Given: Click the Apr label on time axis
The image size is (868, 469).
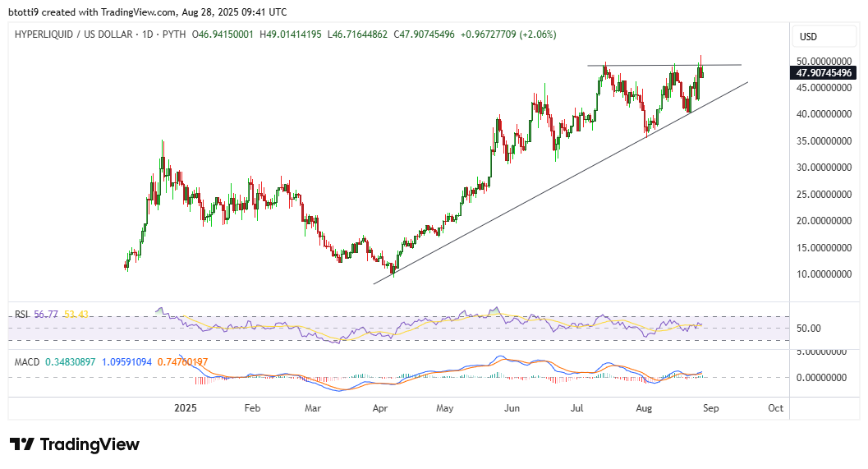Looking at the screenshot, I should pos(380,407).
